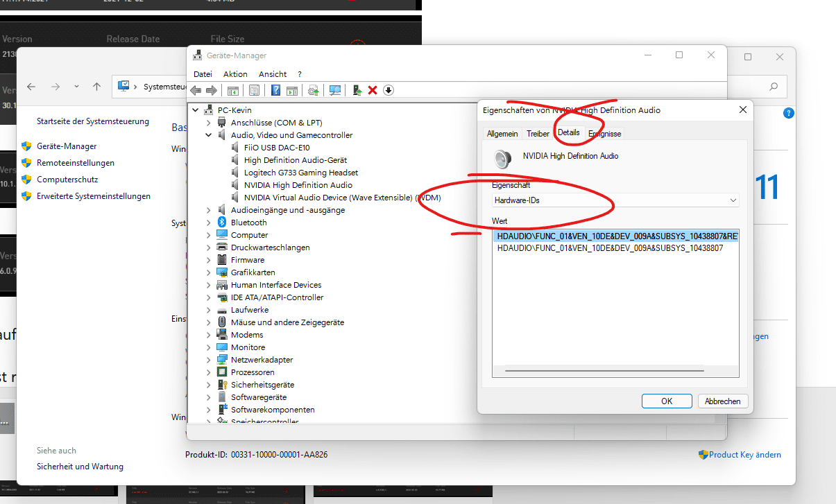This screenshot has width=836, height=504.
Task: Expand Human Interface Devices
Action: pyautogui.click(x=209, y=285)
